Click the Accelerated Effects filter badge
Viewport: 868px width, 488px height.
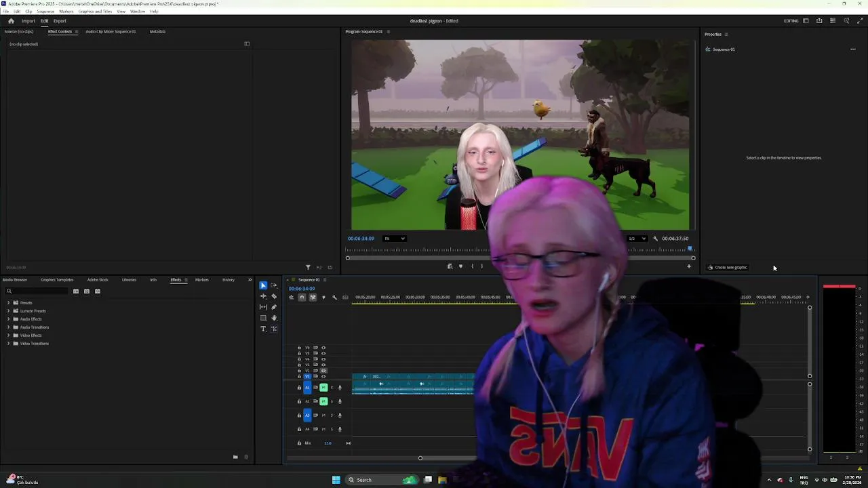(76, 291)
